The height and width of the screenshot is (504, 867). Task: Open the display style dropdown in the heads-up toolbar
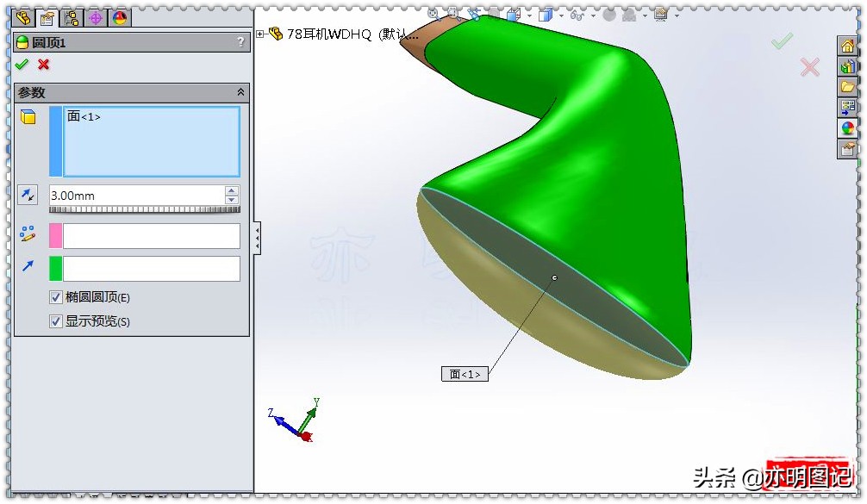560,14
